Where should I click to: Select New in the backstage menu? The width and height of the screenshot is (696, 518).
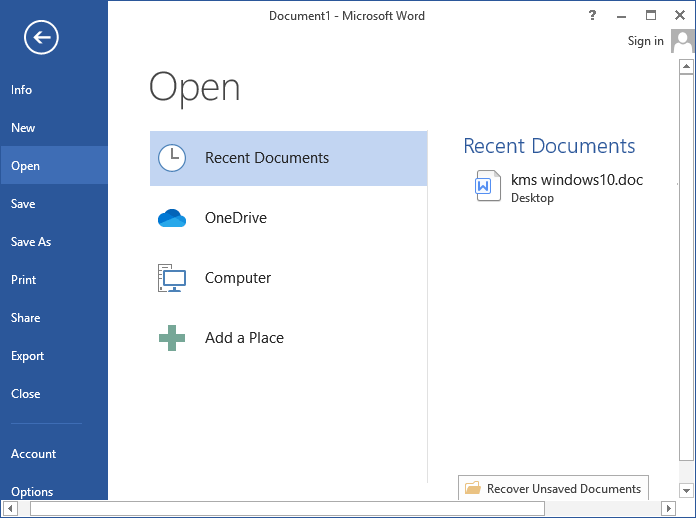[x=23, y=128]
